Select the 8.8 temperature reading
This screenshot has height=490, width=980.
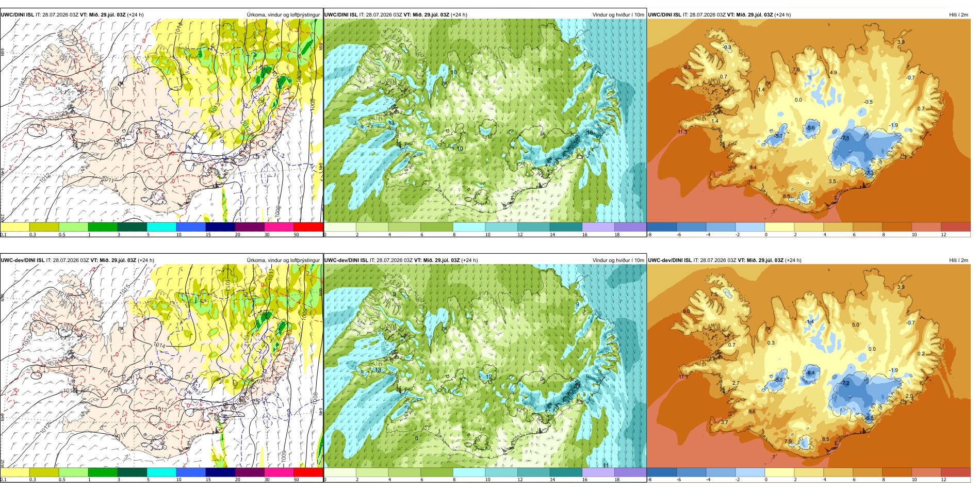point(752,412)
